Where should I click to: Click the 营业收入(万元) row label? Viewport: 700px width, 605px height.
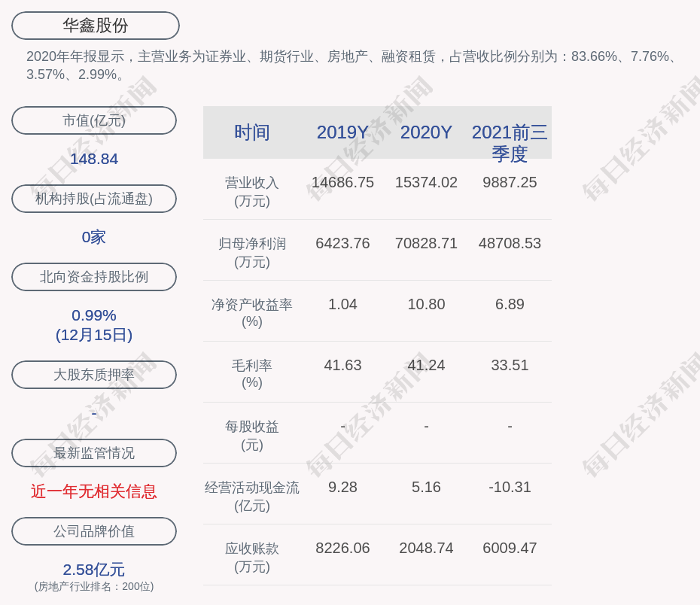252,191
